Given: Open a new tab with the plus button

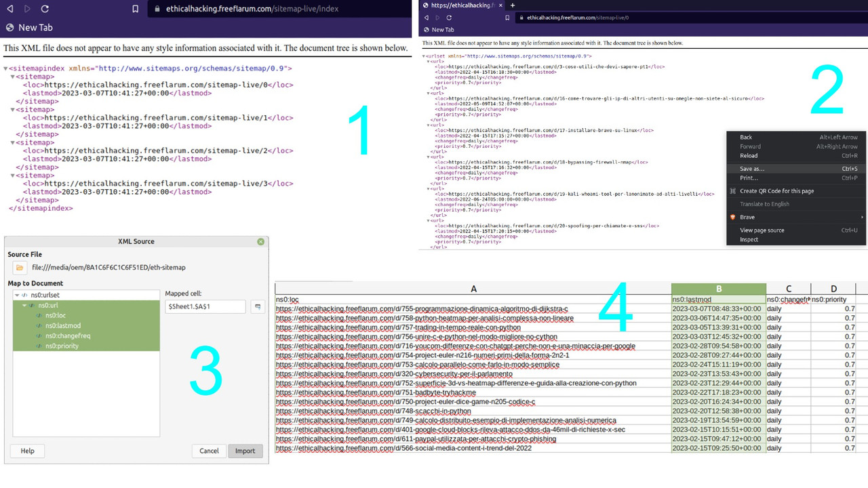Looking at the screenshot, I should (513, 5).
